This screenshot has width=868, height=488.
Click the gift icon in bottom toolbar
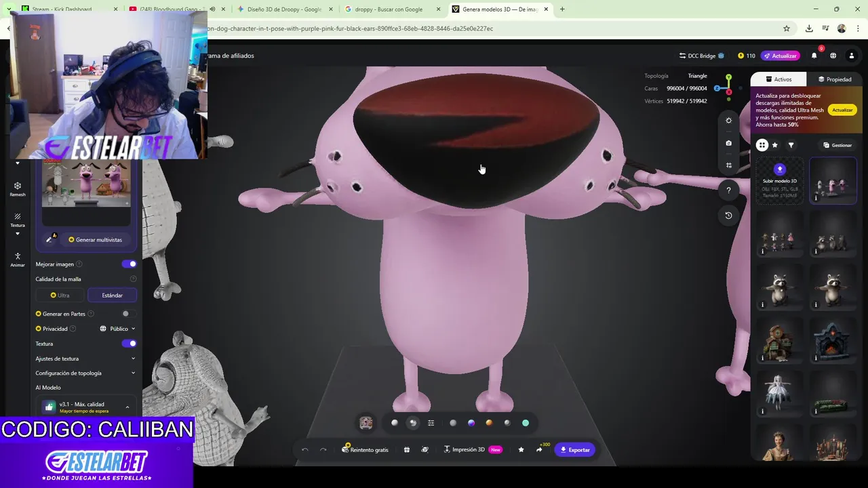click(407, 449)
